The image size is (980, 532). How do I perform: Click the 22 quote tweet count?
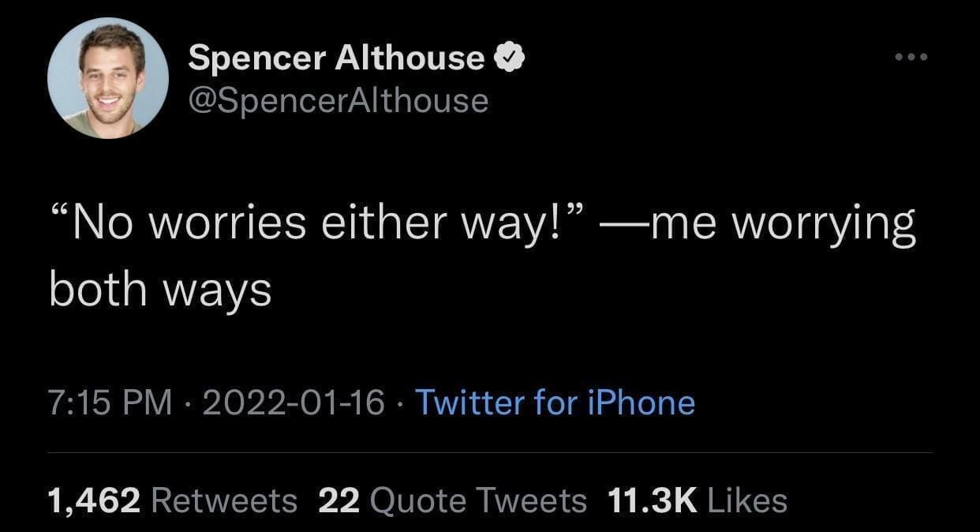click(x=339, y=500)
